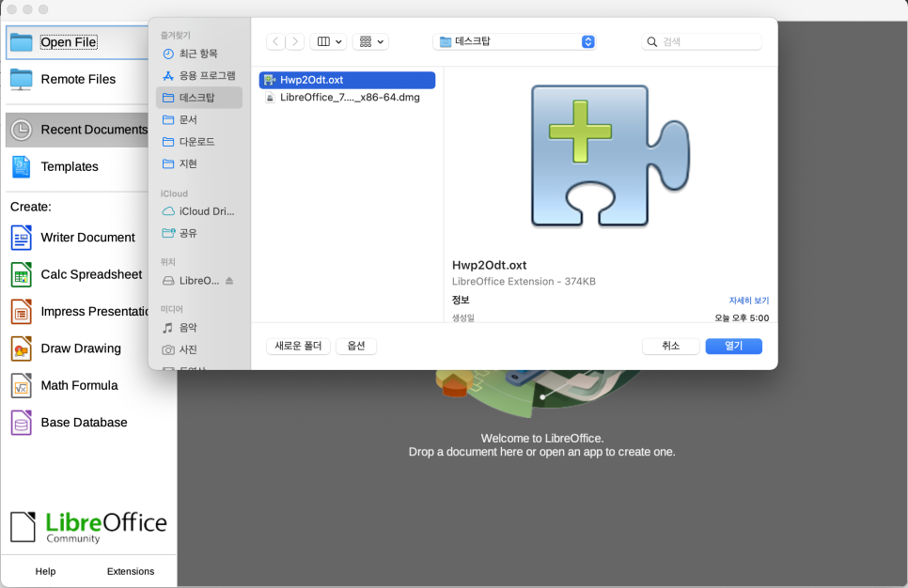Click the Calc Spreadsheet icon
Image resolution: width=908 pixels, height=588 pixels.
point(22,275)
